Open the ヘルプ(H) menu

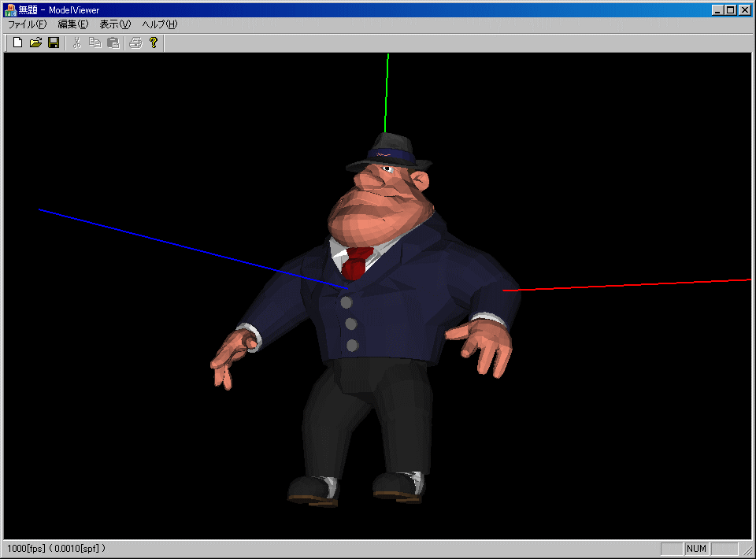(x=159, y=24)
